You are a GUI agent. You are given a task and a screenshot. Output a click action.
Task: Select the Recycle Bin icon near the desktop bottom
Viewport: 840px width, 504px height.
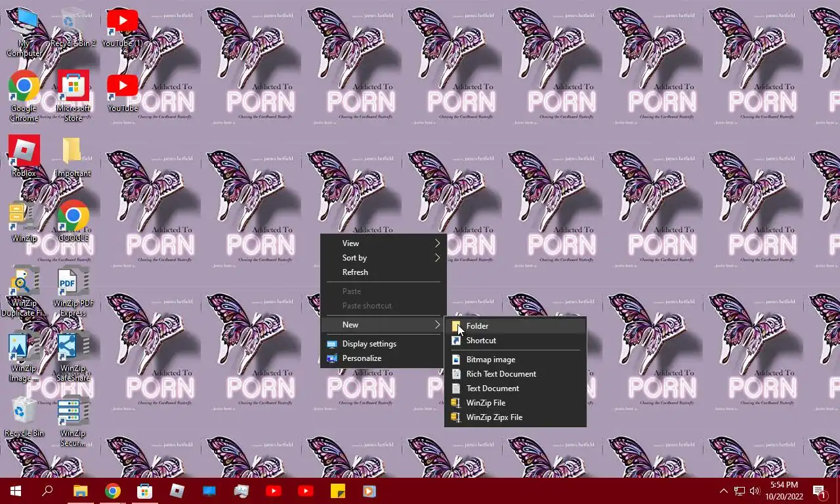[x=24, y=417]
